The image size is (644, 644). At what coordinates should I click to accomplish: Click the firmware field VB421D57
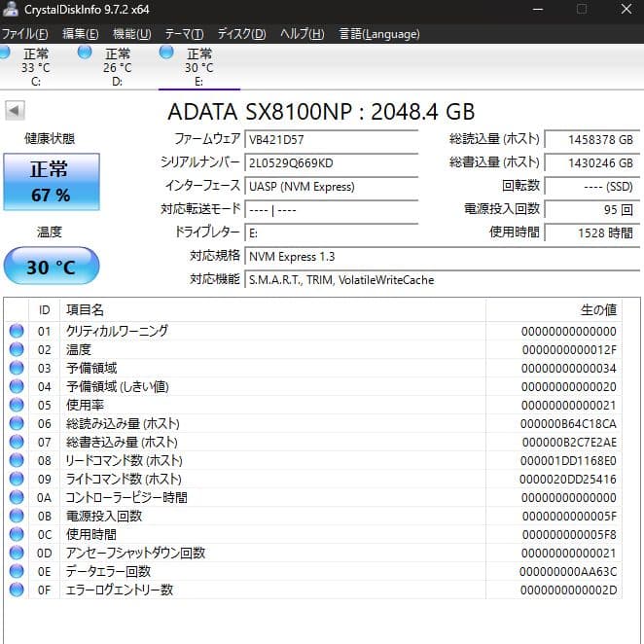tap(332, 140)
